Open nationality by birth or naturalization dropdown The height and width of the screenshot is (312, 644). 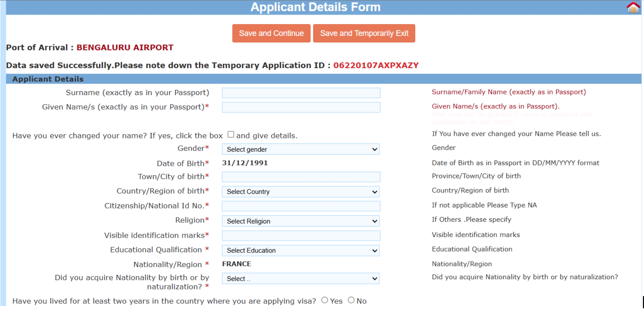tap(300, 279)
